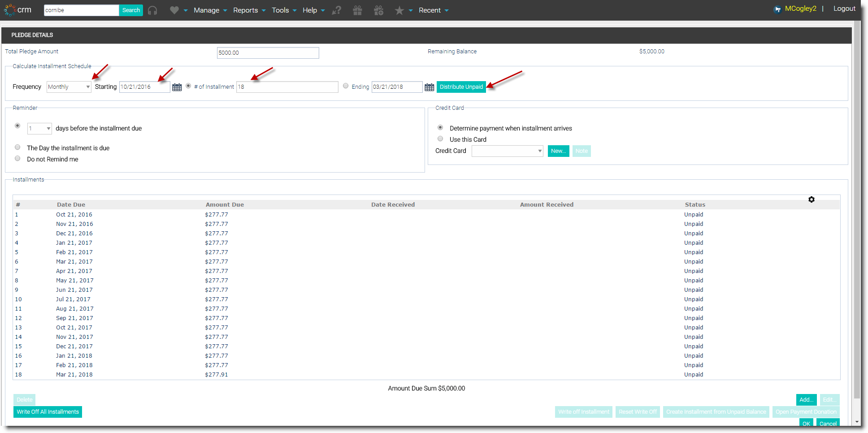Click Reset Write Off button
The height and width of the screenshot is (433, 868).
click(x=638, y=412)
